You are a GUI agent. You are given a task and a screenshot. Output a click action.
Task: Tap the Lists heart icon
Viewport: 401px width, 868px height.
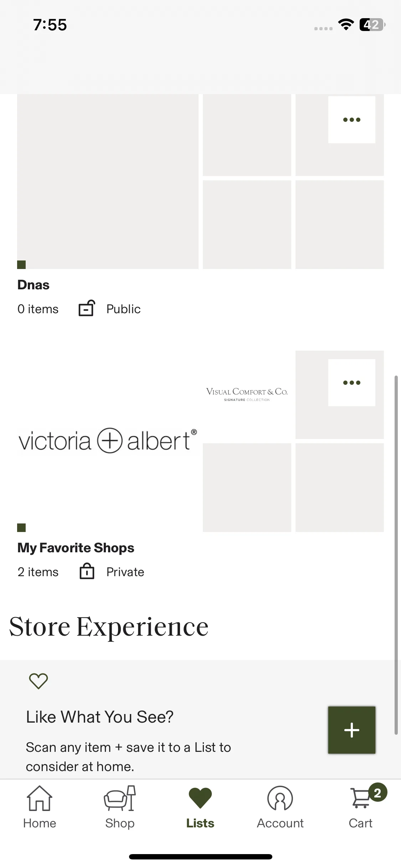pos(200,798)
